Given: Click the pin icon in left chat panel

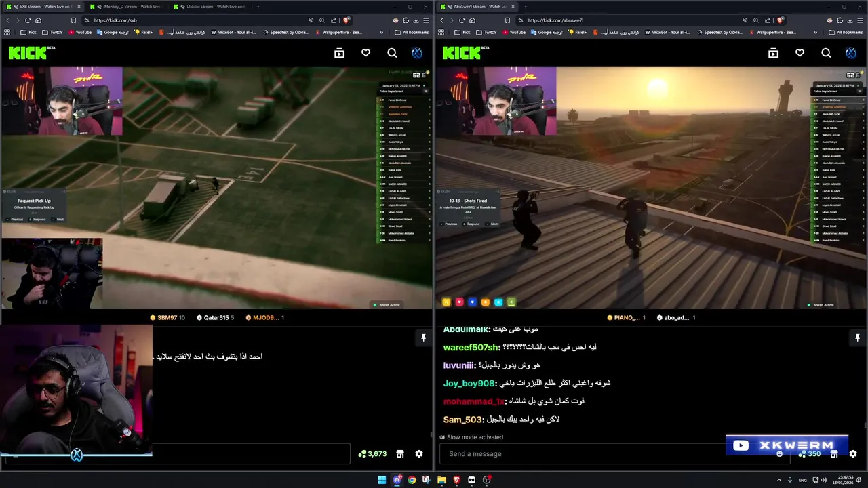Looking at the screenshot, I should tap(423, 338).
